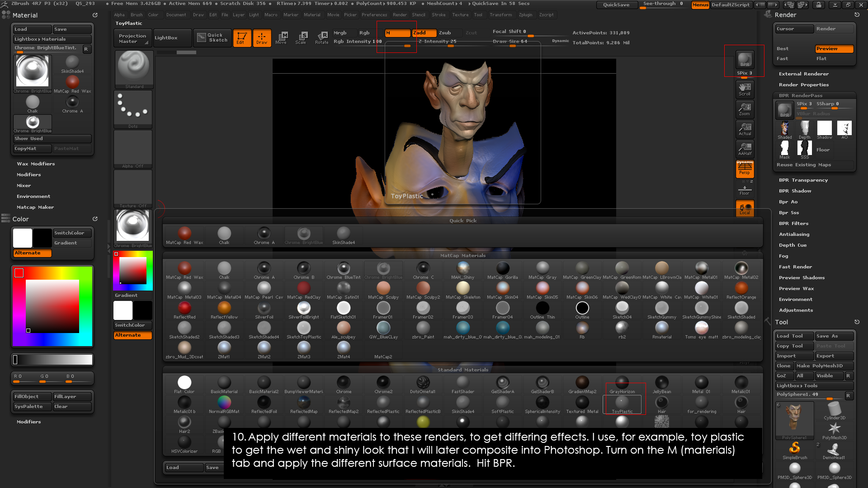Click the AAHalf view icon
This screenshot has height=488, width=868.
tap(745, 149)
